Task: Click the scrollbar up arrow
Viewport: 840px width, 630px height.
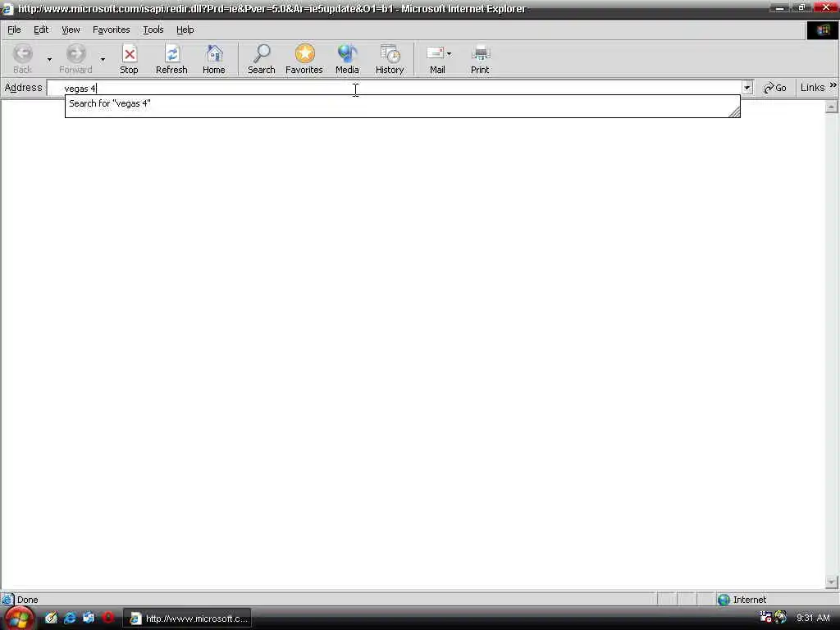Action: click(832, 107)
